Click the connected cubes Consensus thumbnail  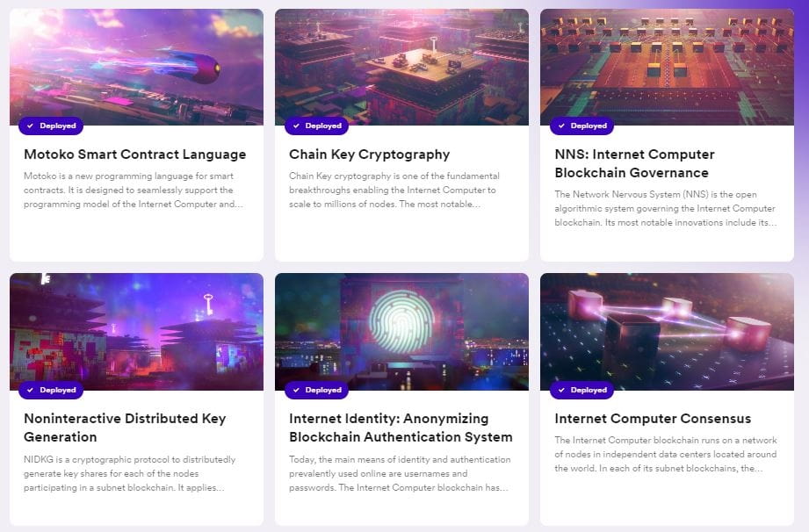pos(667,329)
